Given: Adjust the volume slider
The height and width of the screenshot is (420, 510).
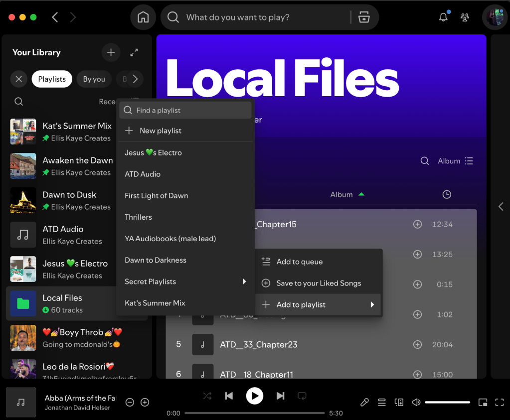Looking at the screenshot, I should 447,402.
